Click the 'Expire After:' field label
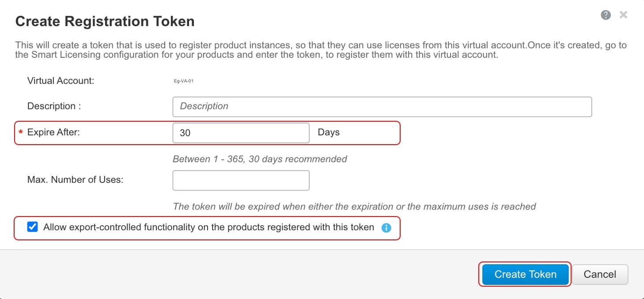This screenshot has width=644, height=299. click(x=53, y=132)
